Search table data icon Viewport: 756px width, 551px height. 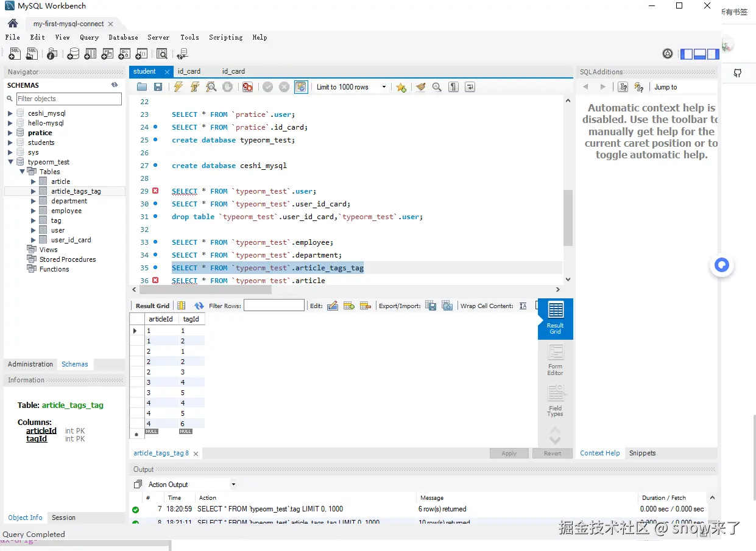tap(161, 54)
